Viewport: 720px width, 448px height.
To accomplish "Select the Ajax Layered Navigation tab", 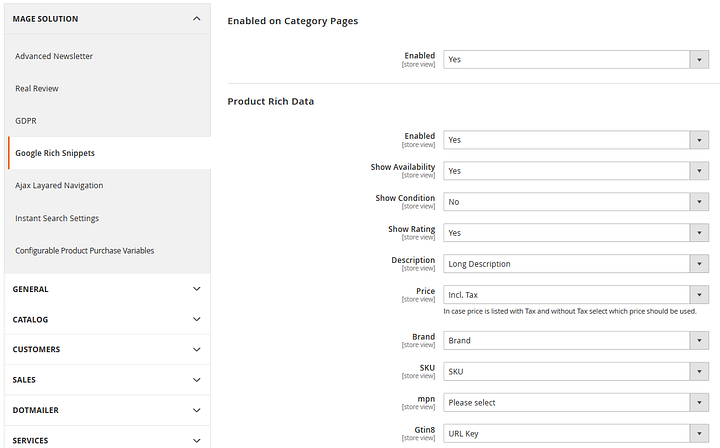I will tap(59, 185).
